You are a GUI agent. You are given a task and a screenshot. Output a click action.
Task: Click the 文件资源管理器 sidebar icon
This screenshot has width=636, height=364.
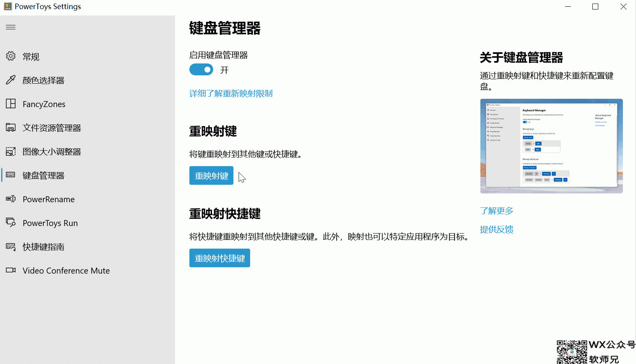point(11,128)
